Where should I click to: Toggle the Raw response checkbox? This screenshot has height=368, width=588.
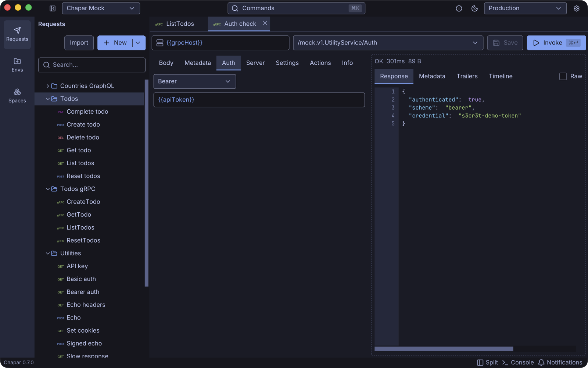click(x=563, y=76)
